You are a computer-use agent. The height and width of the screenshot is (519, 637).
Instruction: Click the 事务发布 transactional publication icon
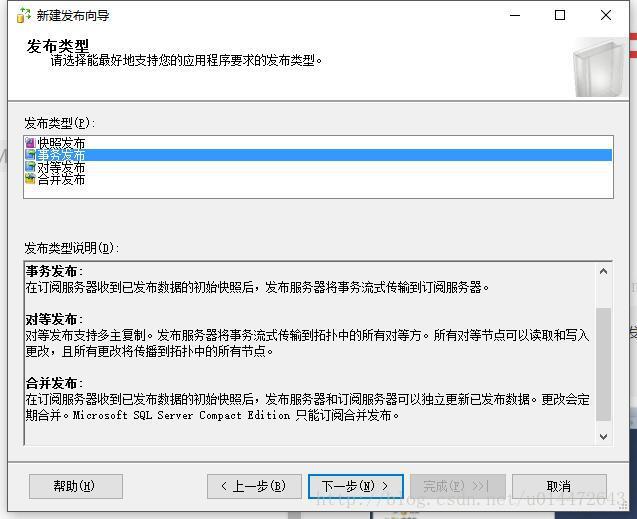tap(30, 154)
